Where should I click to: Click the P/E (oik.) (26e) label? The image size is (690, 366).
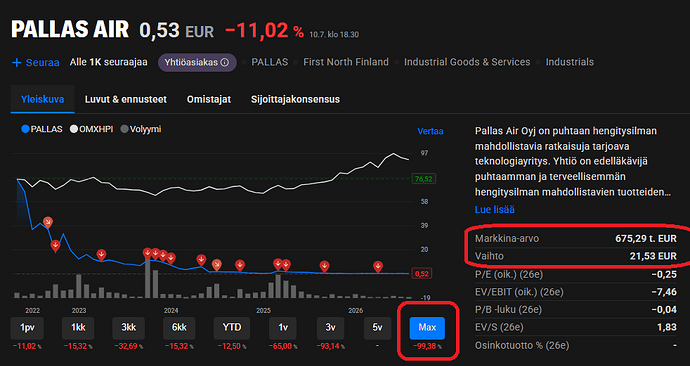(509, 274)
